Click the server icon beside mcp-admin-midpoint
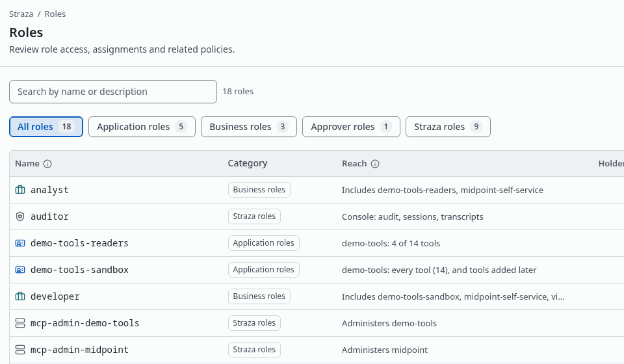The height and width of the screenshot is (364, 624). pyautogui.click(x=20, y=350)
